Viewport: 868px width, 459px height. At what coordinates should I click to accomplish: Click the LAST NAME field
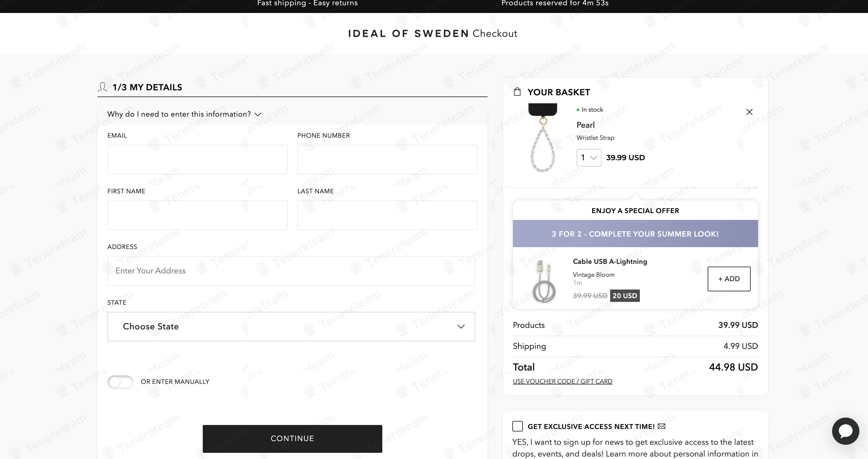(x=387, y=215)
